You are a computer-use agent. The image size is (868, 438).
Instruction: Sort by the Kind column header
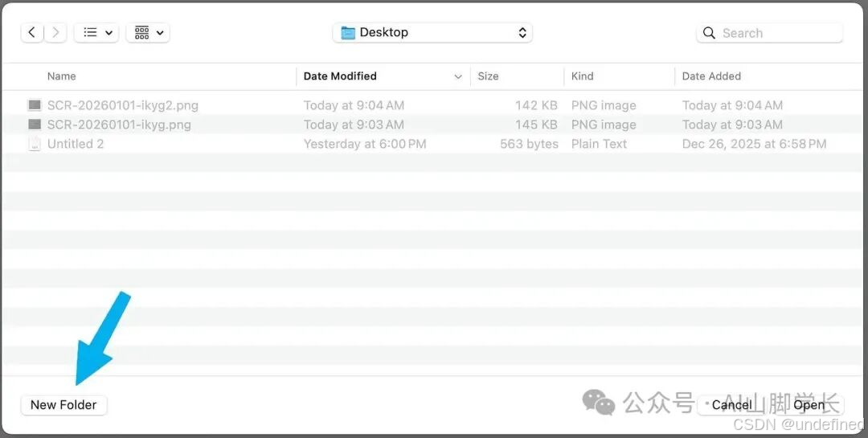pyautogui.click(x=582, y=76)
